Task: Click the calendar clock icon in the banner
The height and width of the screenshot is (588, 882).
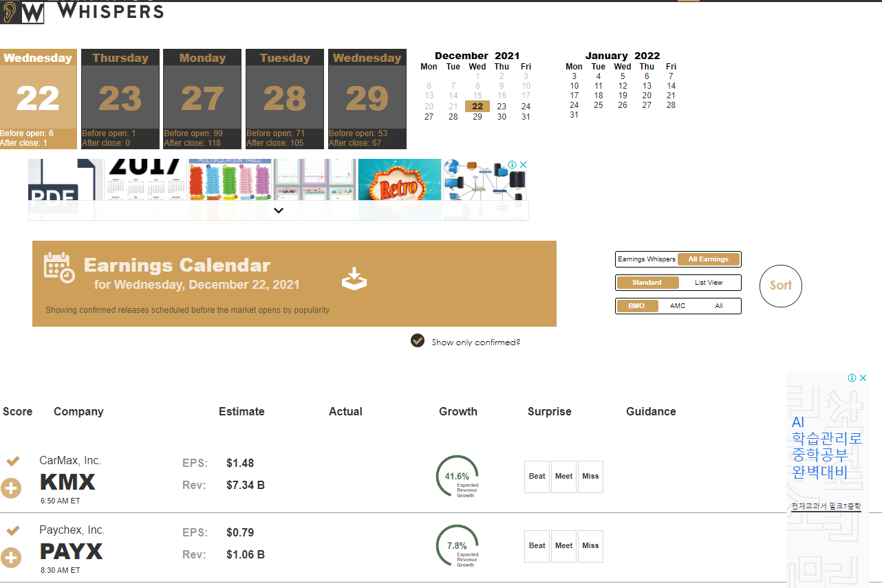Action: [x=59, y=268]
